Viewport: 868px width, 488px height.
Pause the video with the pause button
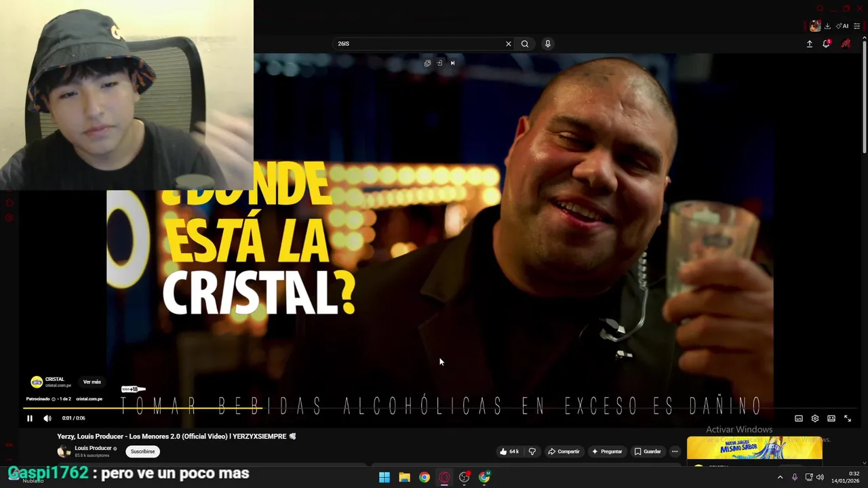coord(30,418)
